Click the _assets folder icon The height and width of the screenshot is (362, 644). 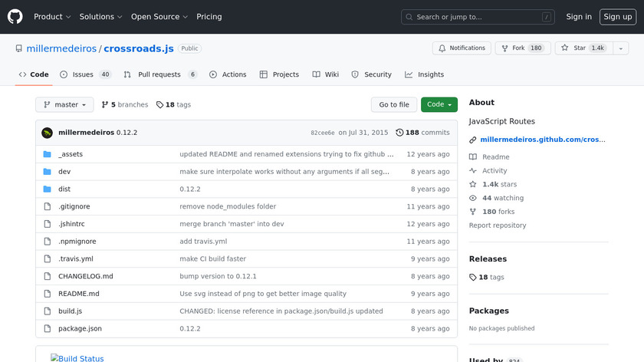(x=48, y=154)
